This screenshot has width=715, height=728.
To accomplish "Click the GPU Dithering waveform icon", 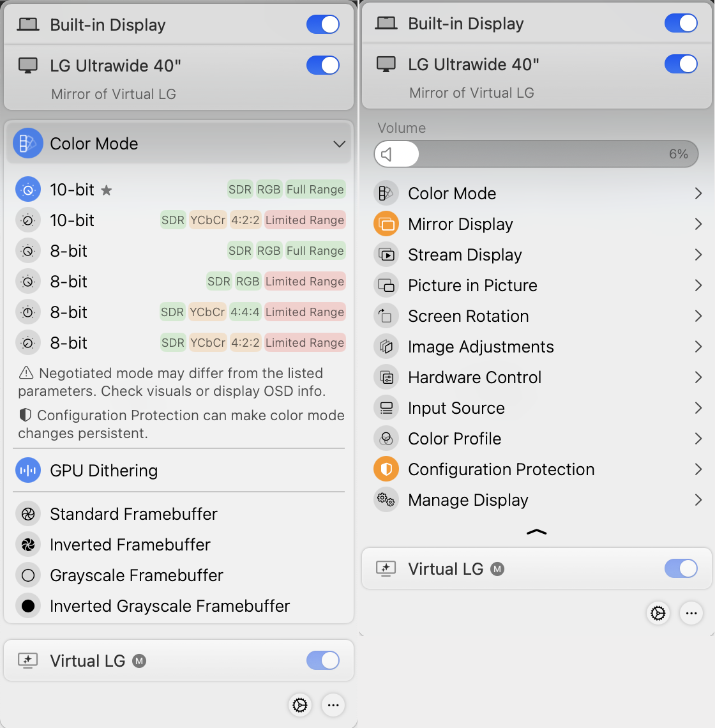I will coord(28,471).
